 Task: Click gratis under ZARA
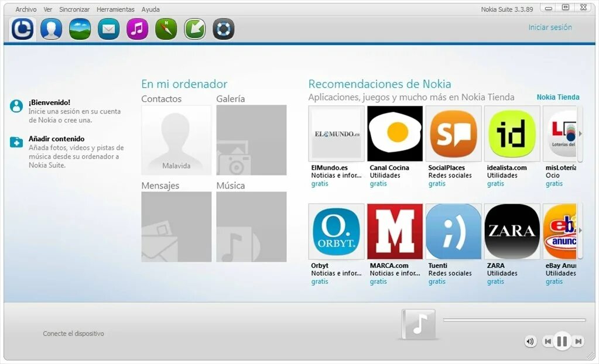pos(495,281)
